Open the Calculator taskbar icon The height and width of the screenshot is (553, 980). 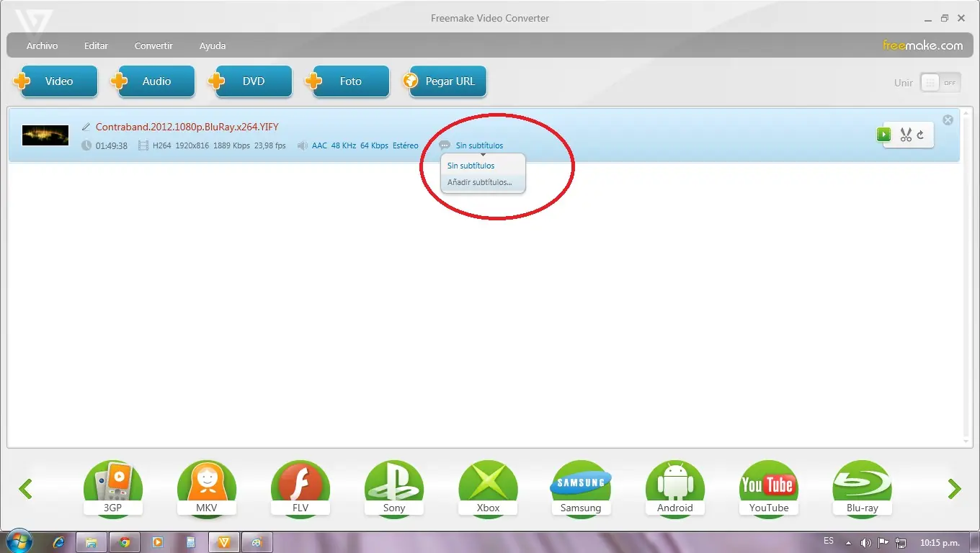tap(191, 542)
